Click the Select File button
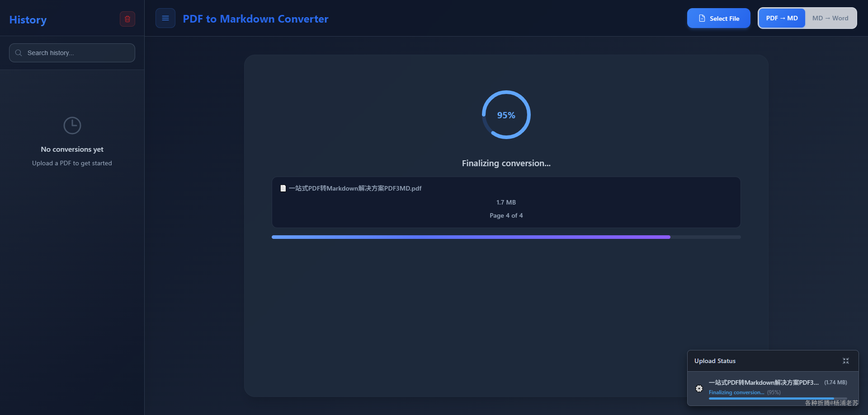Screen dimensions: 868x415 click(719, 18)
